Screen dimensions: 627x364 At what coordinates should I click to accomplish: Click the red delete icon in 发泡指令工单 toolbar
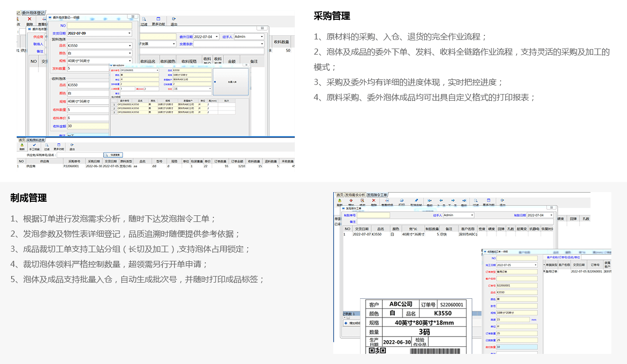[x=374, y=201]
